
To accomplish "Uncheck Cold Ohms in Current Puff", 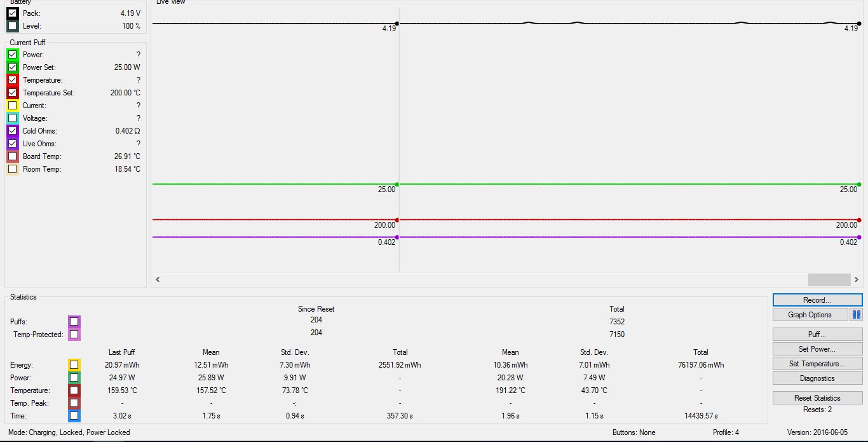I will click(13, 131).
